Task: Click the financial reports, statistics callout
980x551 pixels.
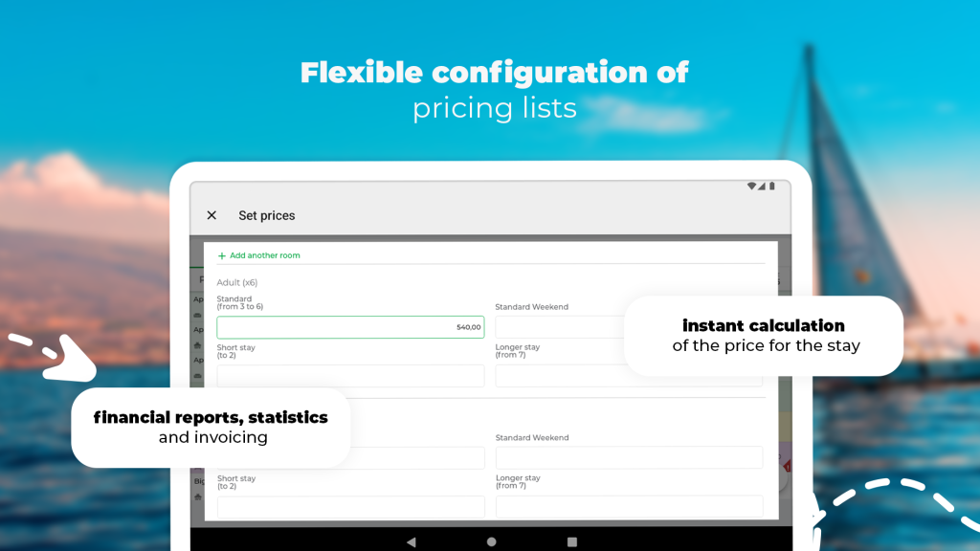Action: click(x=211, y=427)
